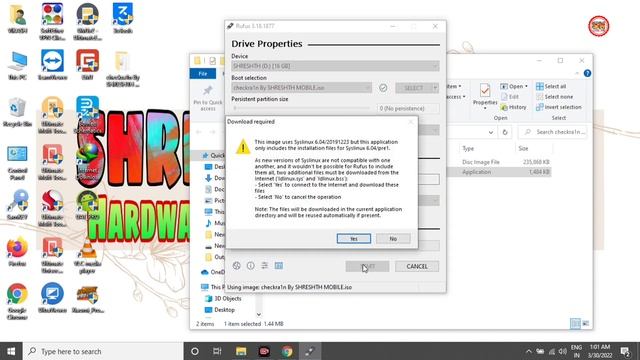Viewport: 640px width, 360px height.
Task: Click Yes in Download required dialog
Action: coord(353,238)
